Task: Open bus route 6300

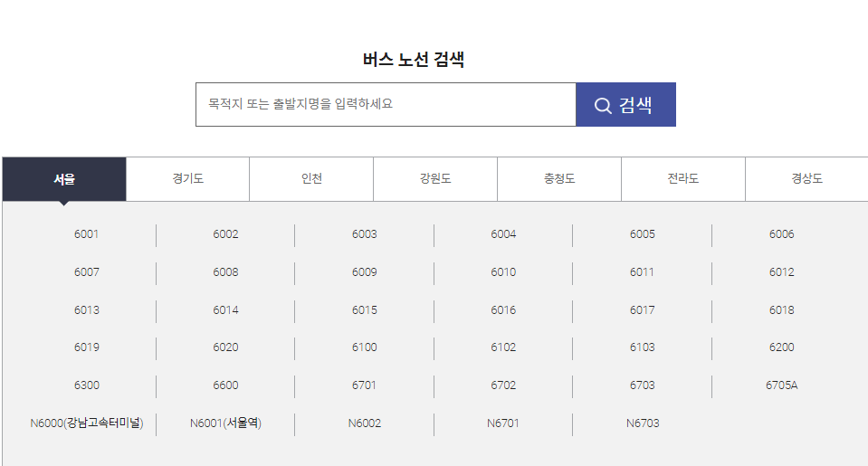Action: (x=86, y=385)
